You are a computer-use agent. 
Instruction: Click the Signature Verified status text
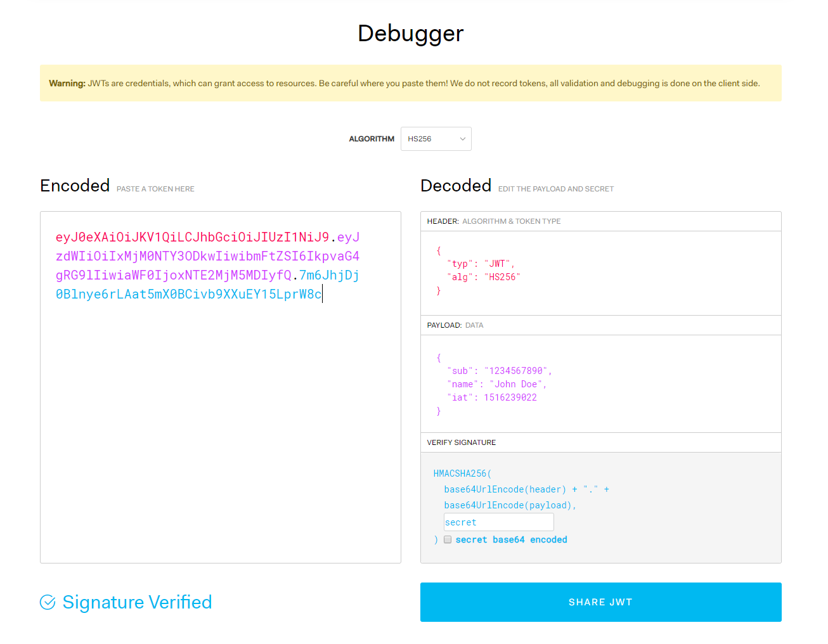coord(137,602)
